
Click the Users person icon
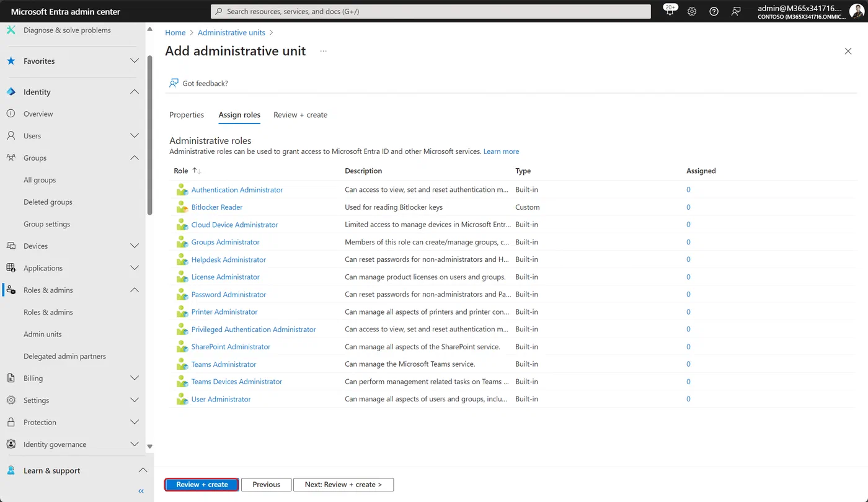(x=11, y=136)
